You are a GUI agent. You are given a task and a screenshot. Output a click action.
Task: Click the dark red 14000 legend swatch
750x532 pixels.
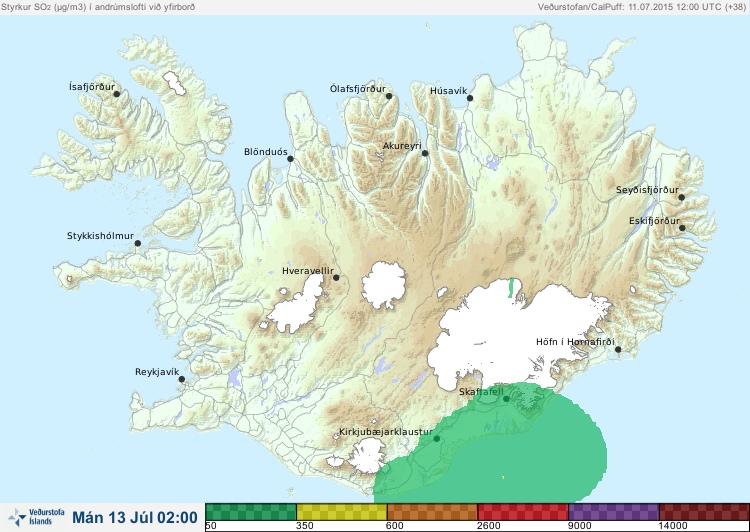704,512
